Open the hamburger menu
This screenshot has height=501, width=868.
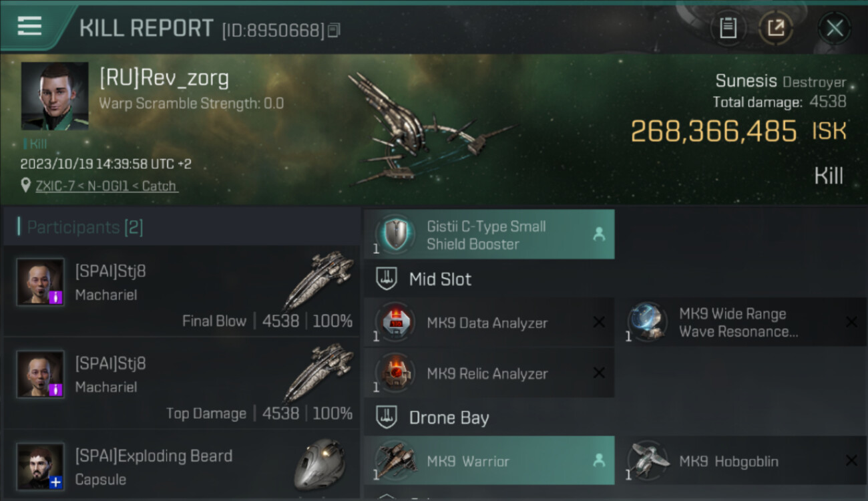coord(29,27)
